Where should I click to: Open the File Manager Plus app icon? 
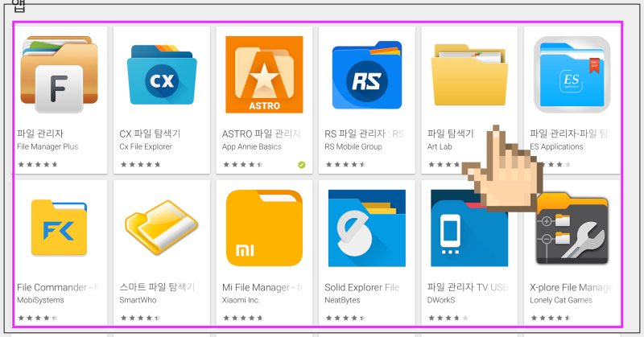[59, 74]
